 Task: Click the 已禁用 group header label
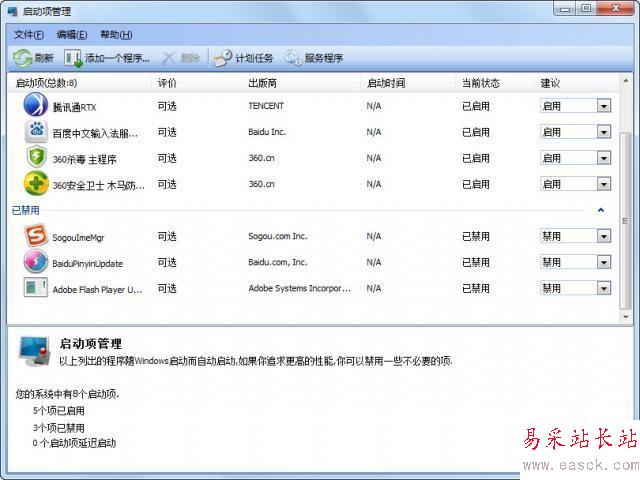[x=26, y=210]
